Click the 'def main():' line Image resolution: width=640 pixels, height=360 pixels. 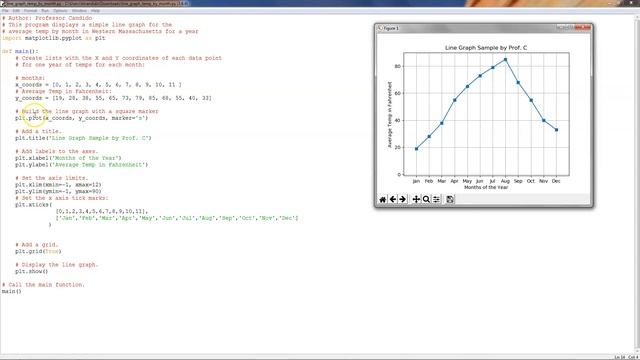[x=20, y=51]
